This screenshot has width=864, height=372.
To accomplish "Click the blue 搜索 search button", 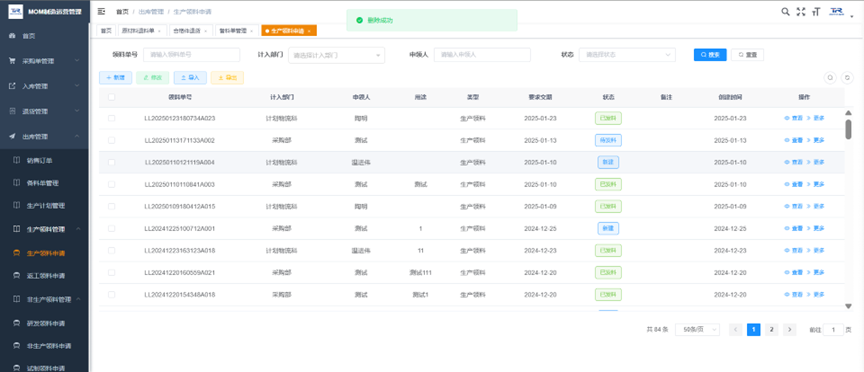I will point(710,55).
